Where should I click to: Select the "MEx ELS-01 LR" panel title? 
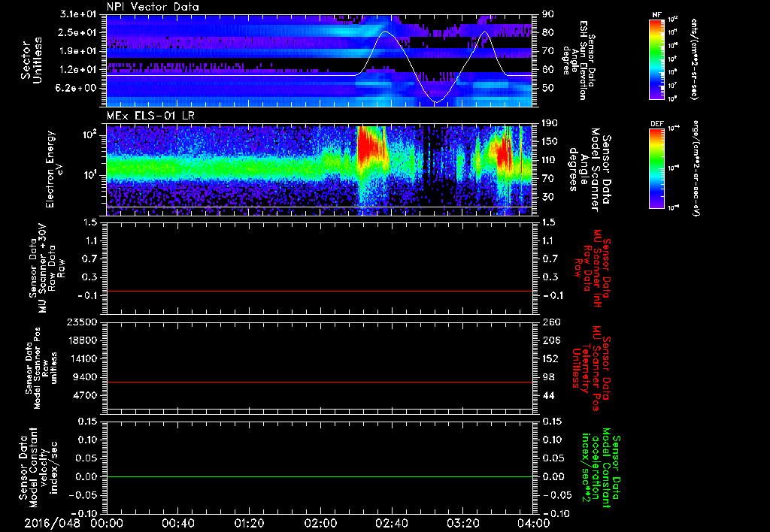click(x=150, y=116)
